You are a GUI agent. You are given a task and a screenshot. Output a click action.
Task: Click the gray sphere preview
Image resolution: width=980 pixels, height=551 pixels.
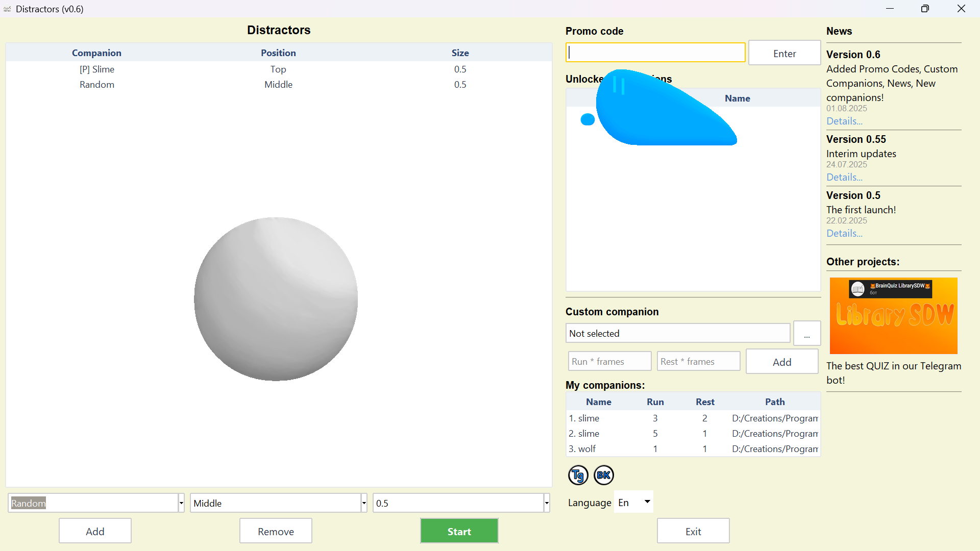(x=276, y=299)
